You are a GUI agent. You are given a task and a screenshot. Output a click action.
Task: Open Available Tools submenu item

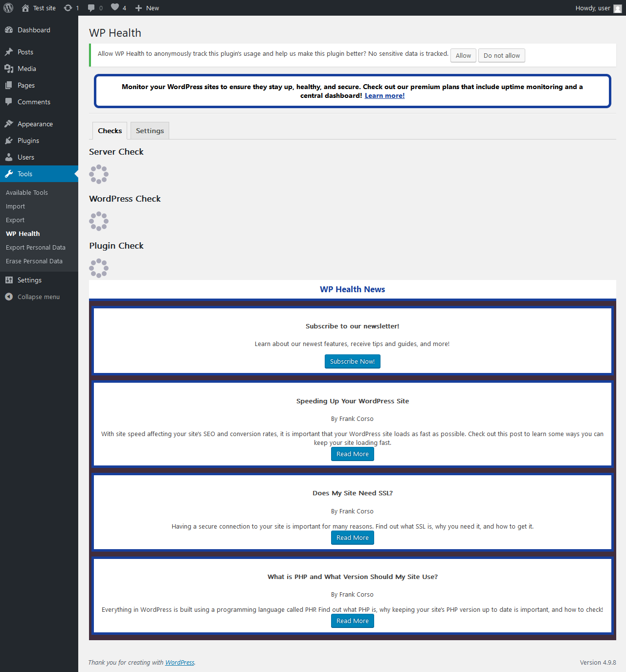click(x=27, y=192)
